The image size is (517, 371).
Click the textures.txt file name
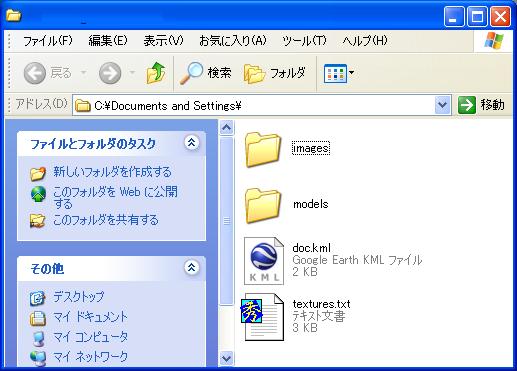point(321,304)
